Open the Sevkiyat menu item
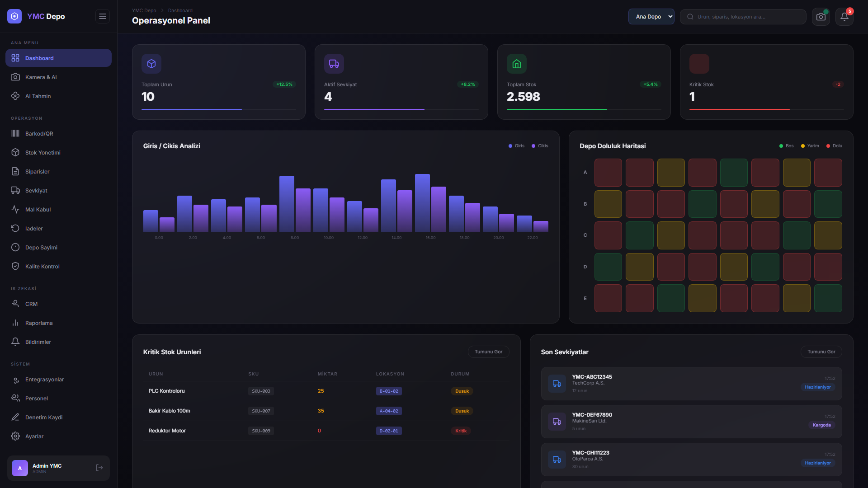Viewport: 868px width, 488px height. coord(58,190)
